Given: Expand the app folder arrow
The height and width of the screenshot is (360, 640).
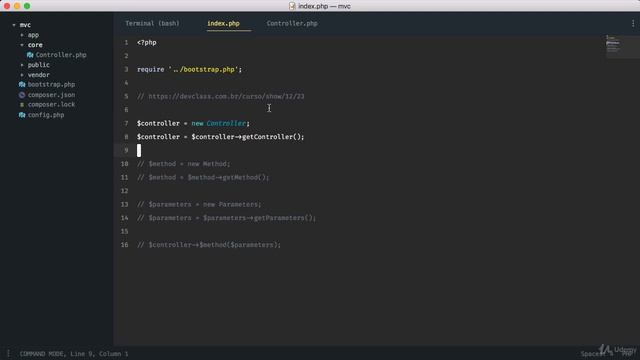Looking at the screenshot, I should pos(22,35).
